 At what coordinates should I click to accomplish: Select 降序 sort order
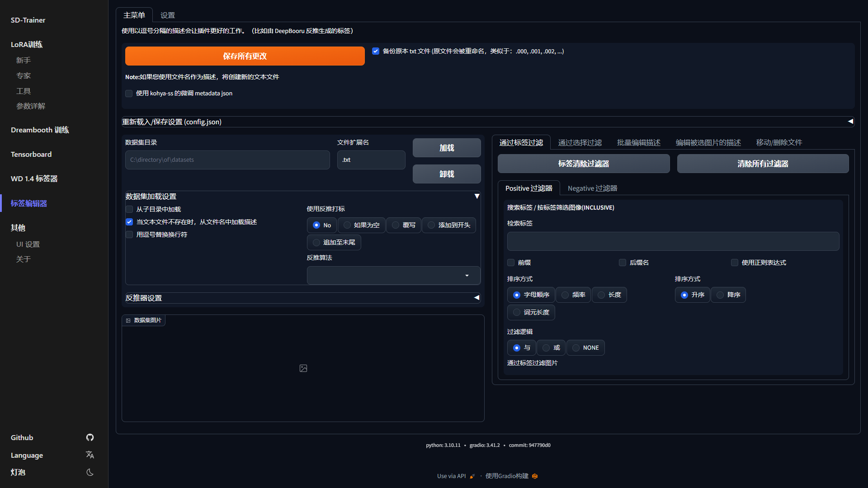pyautogui.click(x=720, y=295)
